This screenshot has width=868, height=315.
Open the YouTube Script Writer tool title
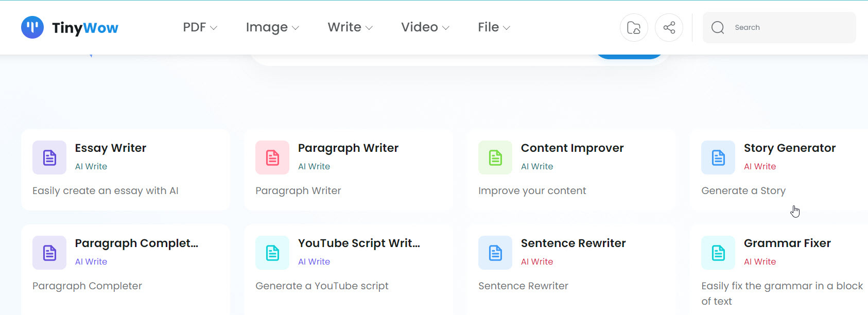(359, 243)
